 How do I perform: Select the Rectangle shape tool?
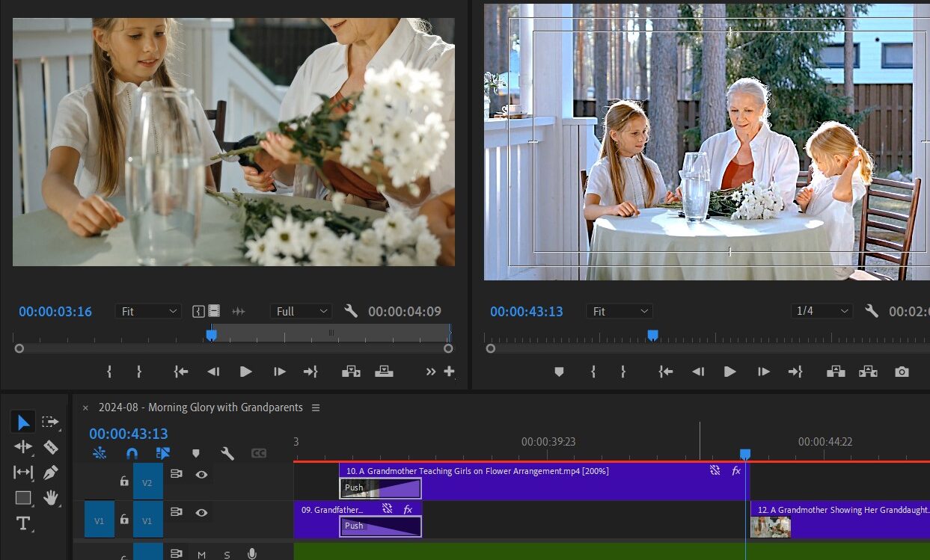tap(23, 497)
